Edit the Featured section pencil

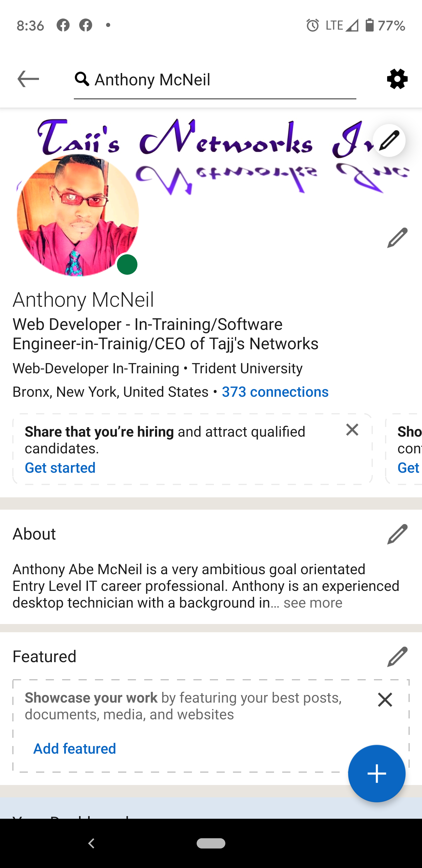click(397, 657)
